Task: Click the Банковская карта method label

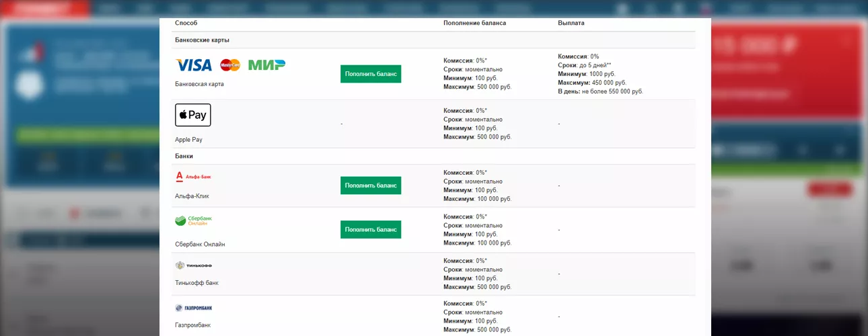Action: [199, 84]
